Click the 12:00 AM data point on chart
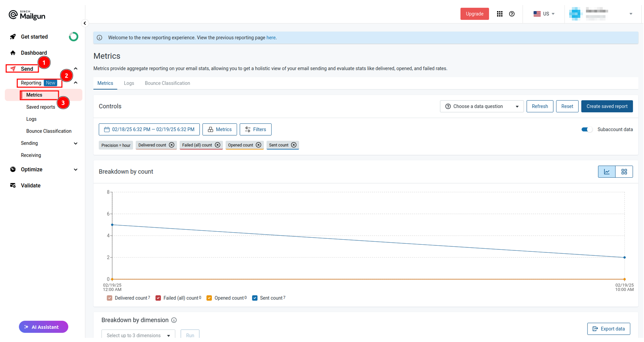 pyautogui.click(x=112, y=225)
